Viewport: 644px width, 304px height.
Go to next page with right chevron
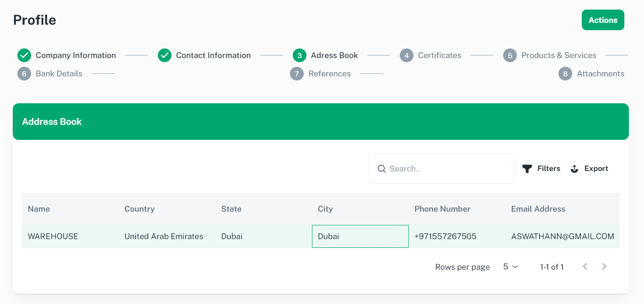(604, 267)
